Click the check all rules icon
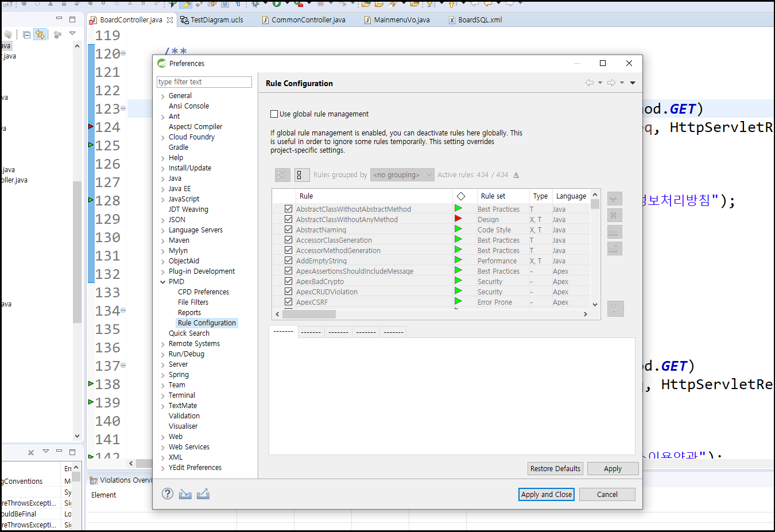Screen dimensions: 775x532 click(282, 175)
